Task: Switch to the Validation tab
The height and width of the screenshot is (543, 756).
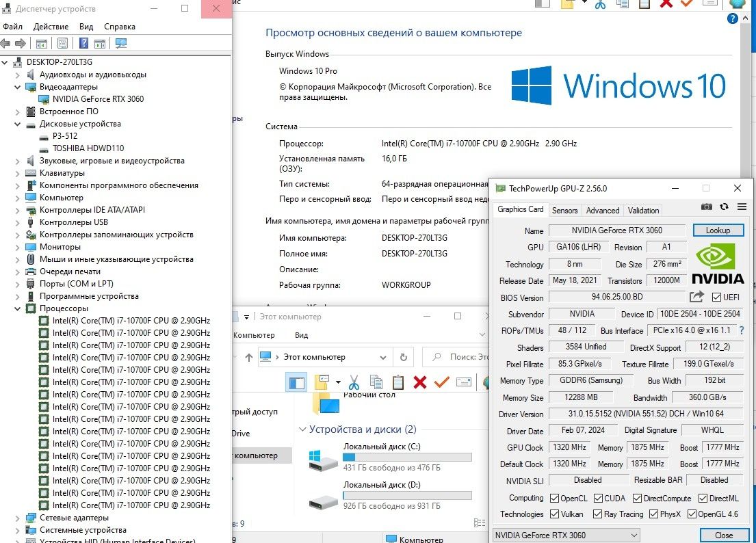Action: (x=643, y=210)
